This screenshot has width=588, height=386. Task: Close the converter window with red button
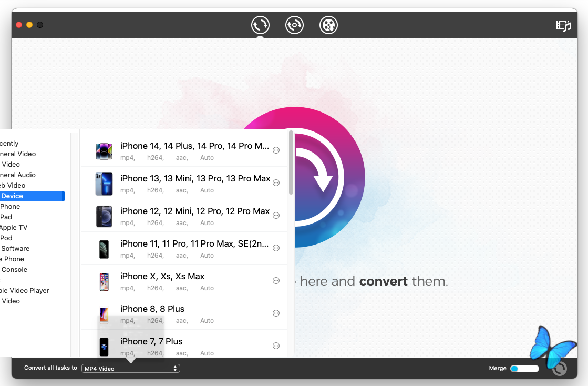(x=19, y=25)
